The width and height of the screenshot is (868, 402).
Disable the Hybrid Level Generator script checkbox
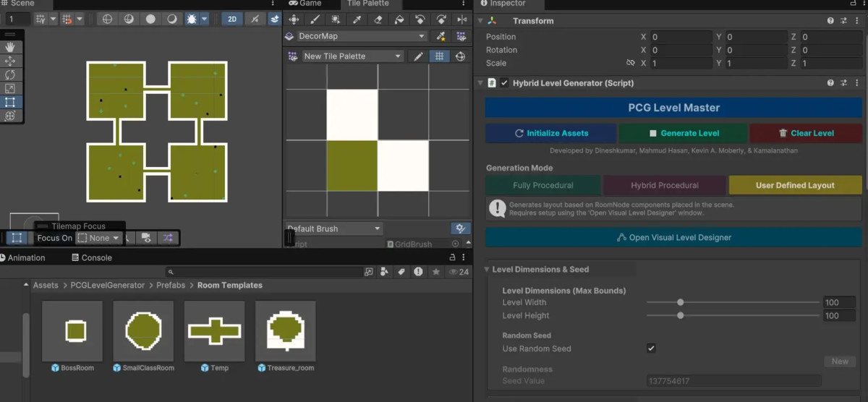pyautogui.click(x=504, y=83)
